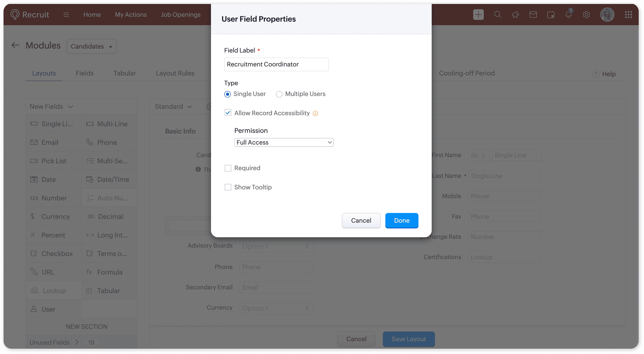Open the mail envelope icon
644x354 pixels.
pos(533,15)
